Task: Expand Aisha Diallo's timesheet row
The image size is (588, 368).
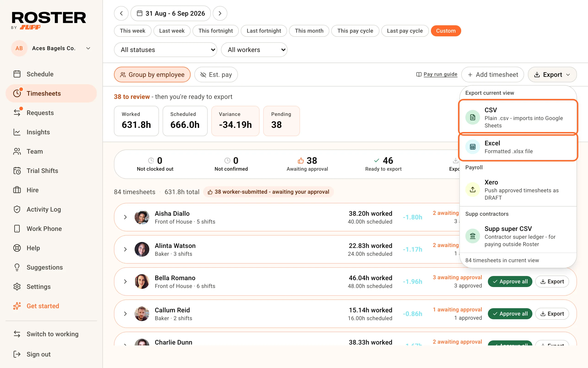Action: click(x=125, y=217)
